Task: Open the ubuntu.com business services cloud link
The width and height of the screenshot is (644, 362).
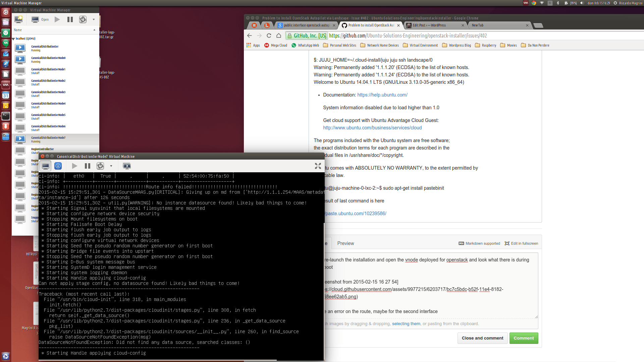Action: click(372, 128)
